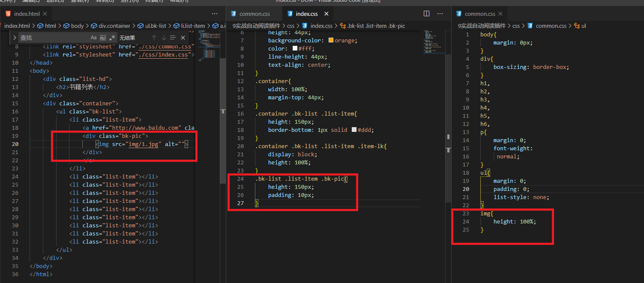Image resolution: width=644 pixels, height=283 pixels.
Task: Follow the http://www.baidu.com href link
Action: coord(145,128)
